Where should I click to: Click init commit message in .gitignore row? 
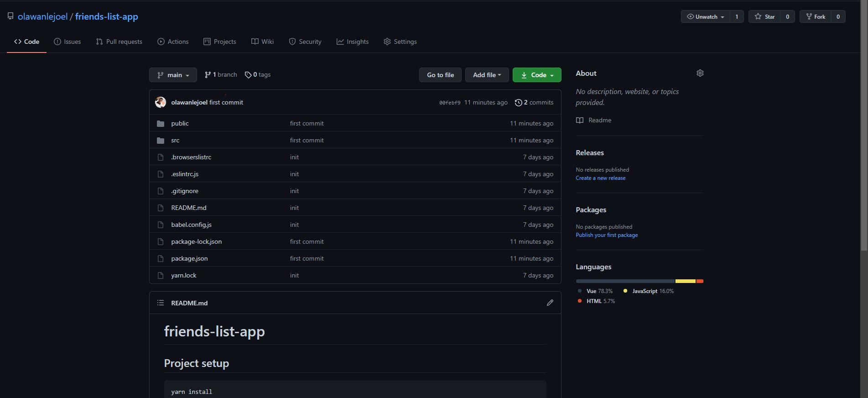point(294,191)
